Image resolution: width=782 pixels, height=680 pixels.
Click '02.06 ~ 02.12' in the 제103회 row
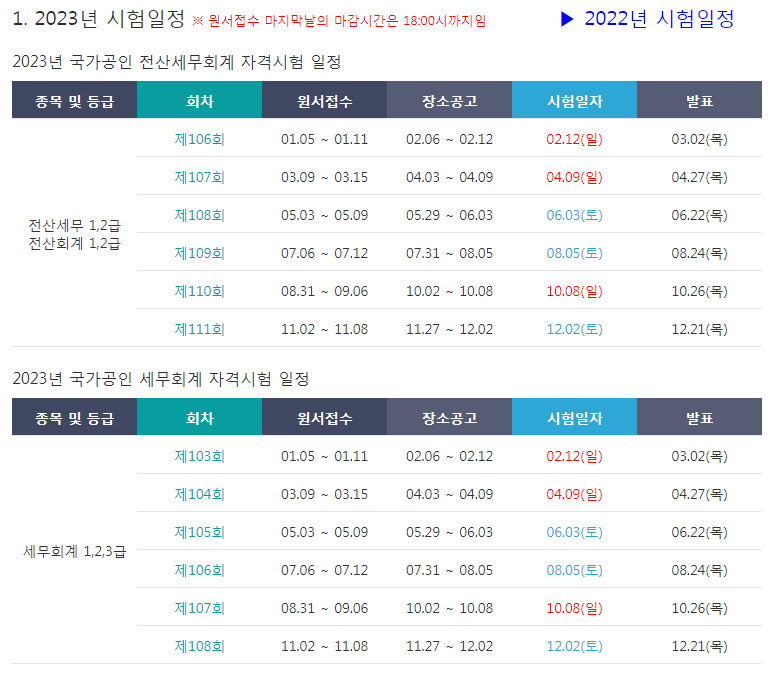[449, 456]
